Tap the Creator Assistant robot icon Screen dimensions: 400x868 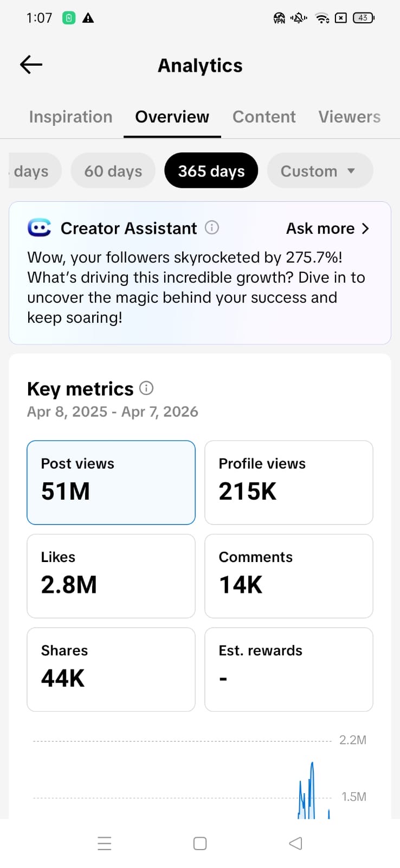pos(40,228)
